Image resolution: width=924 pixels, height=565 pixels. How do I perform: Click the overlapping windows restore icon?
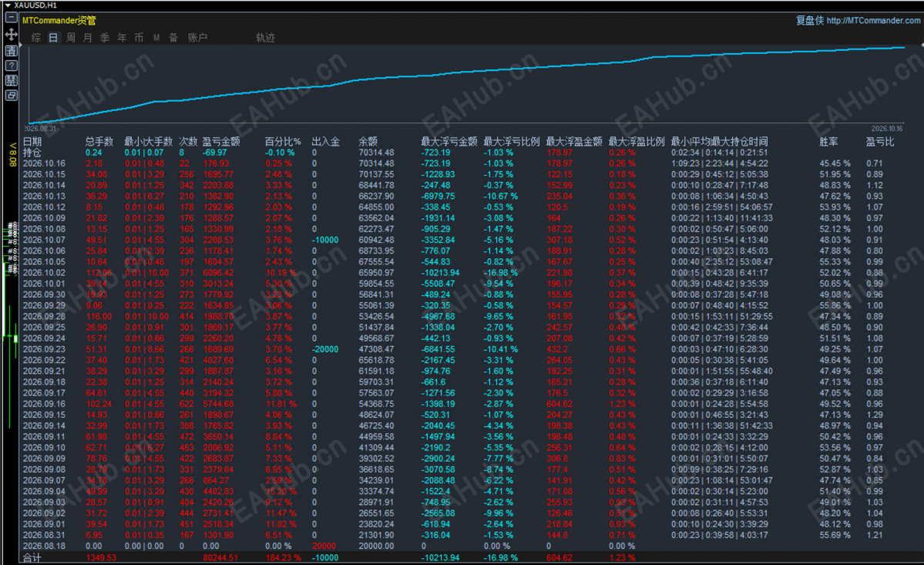(x=12, y=95)
